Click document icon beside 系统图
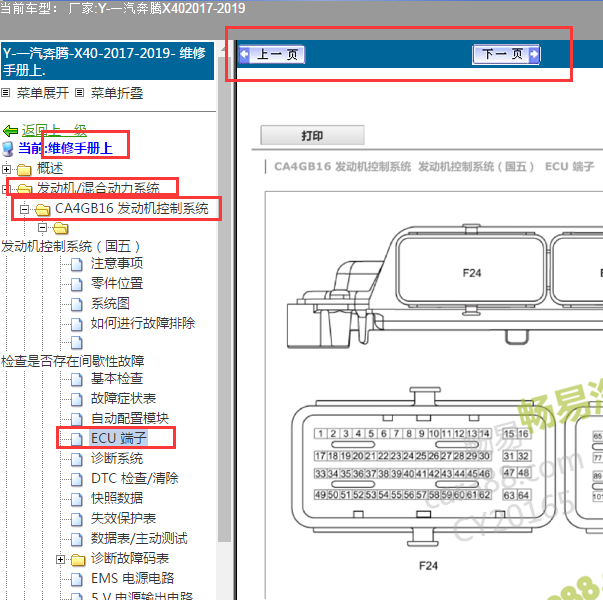The image size is (603, 600). tap(77, 305)
